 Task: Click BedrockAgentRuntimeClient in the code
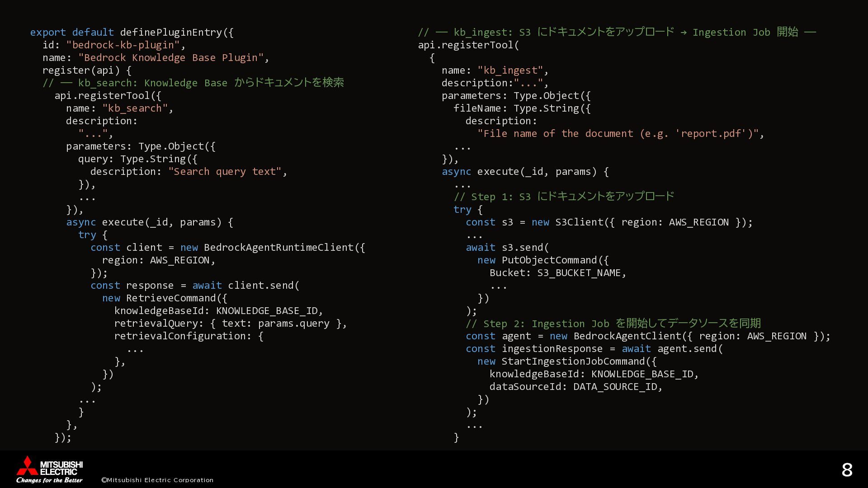278,248
